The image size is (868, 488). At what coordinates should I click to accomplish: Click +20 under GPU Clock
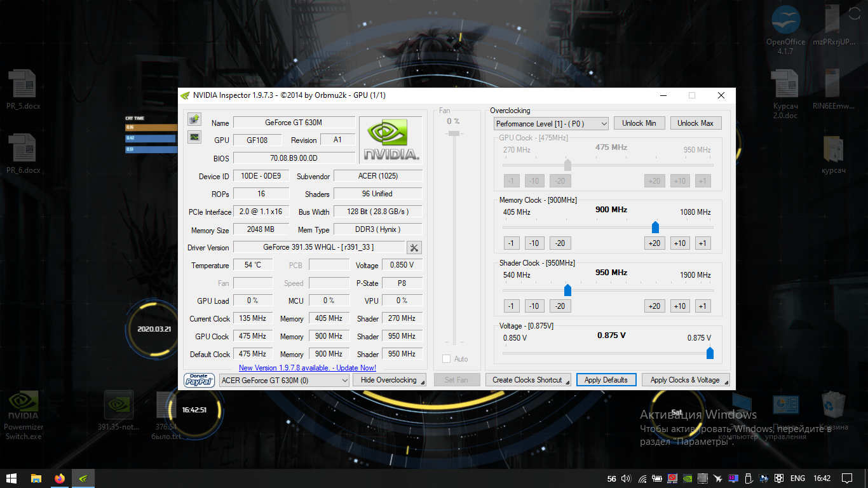654,181
